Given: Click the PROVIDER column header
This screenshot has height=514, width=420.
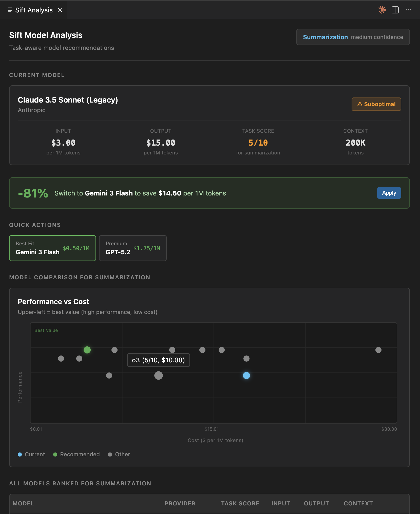Looking at the screenshot, I should pyautogui.click(x=180, y=503).
